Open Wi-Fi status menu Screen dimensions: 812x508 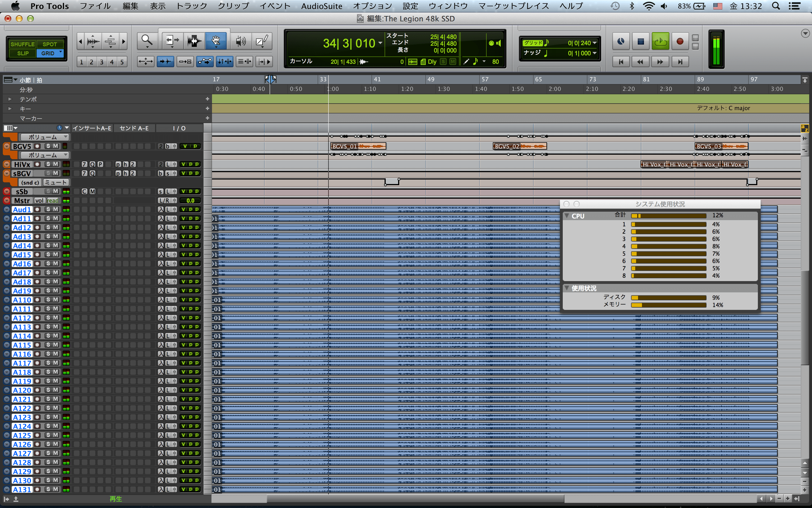(x=649, y=6)
